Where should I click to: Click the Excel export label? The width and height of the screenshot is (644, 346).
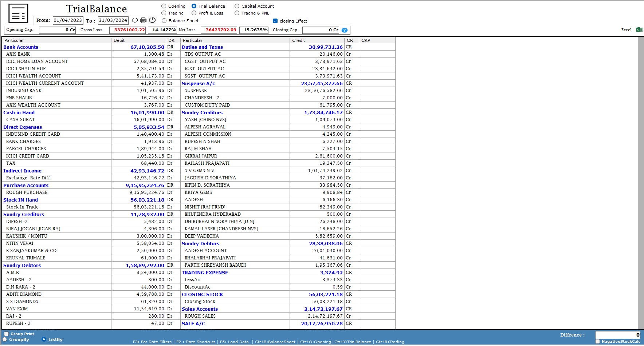pos(626,30)
